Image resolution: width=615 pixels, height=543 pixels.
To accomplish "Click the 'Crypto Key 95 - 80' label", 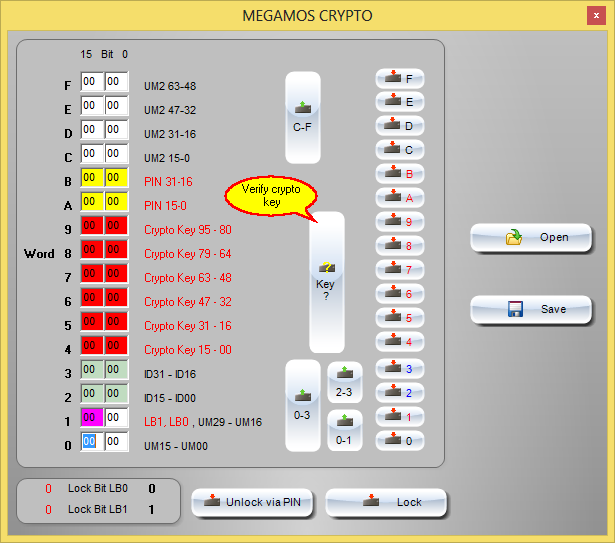I will click(188, 230).
